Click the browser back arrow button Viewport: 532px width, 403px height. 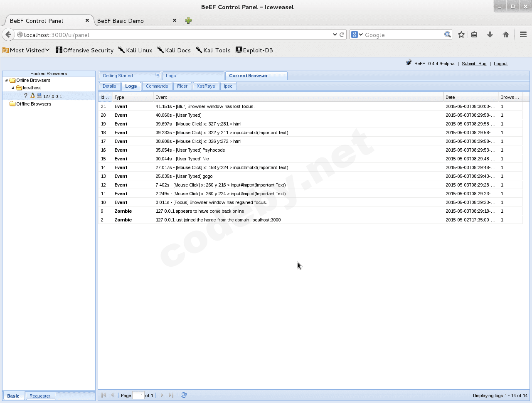[8, 34]
